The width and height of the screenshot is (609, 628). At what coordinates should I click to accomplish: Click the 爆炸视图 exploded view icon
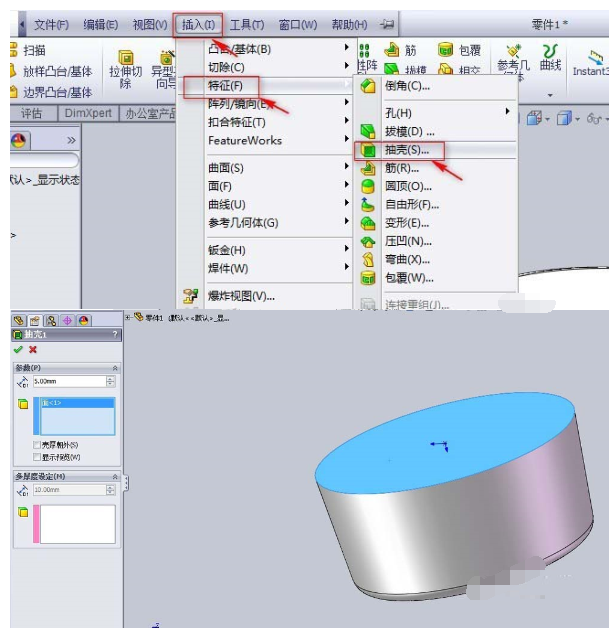point(190,296)
